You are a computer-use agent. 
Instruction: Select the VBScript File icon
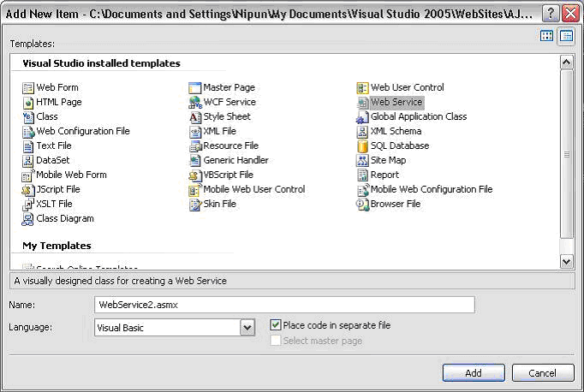(194, 175)
